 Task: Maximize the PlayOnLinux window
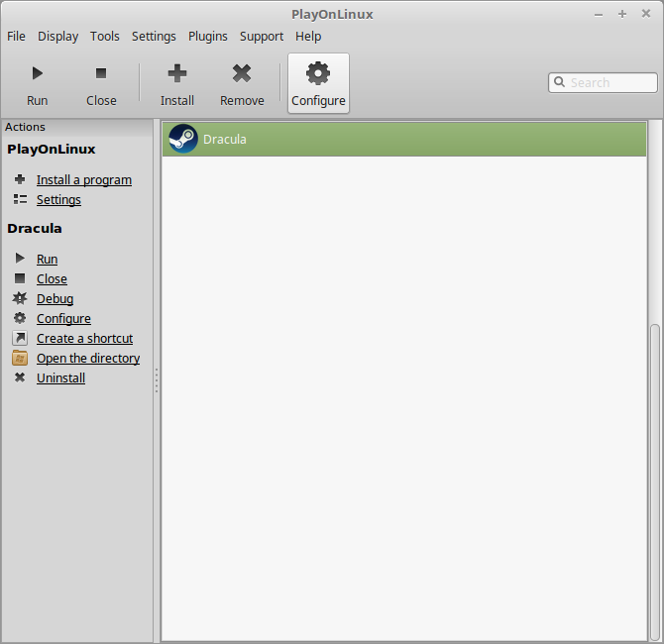pyautogui.click(x=622, y=14)
